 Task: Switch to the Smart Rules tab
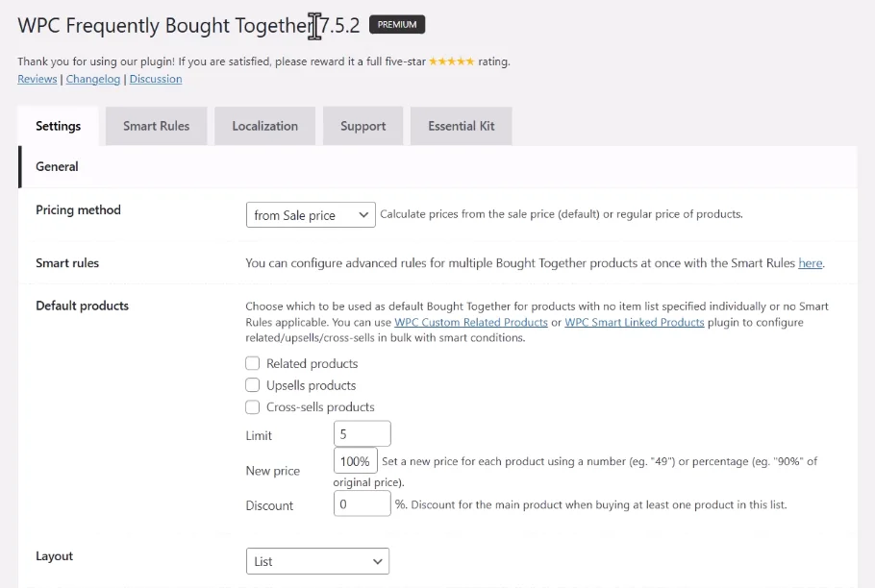coord(156,126)
